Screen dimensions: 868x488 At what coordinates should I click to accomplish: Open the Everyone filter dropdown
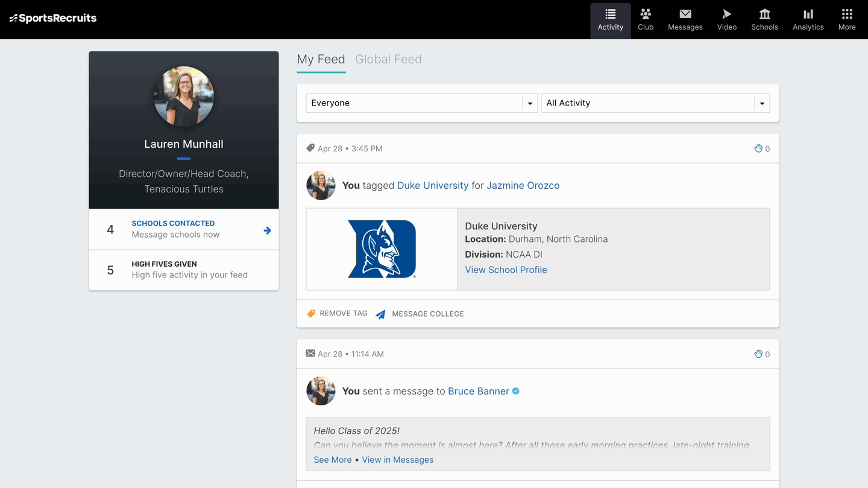click(x=422, y=103)
